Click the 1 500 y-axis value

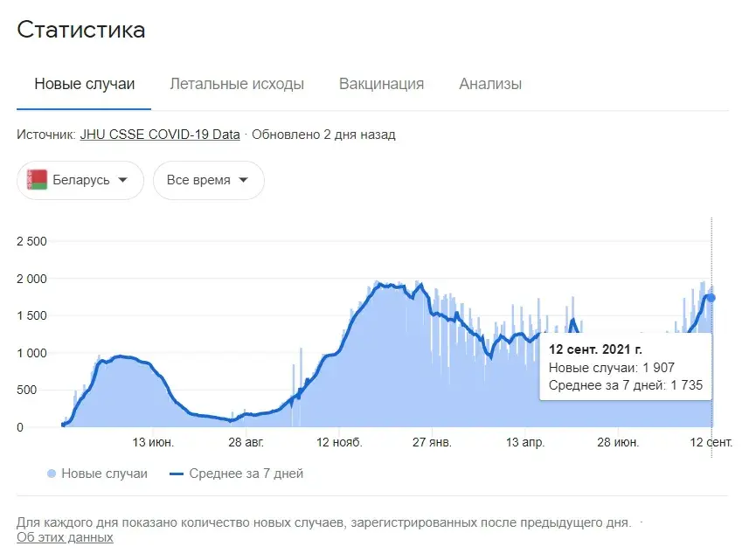[31, 316]
